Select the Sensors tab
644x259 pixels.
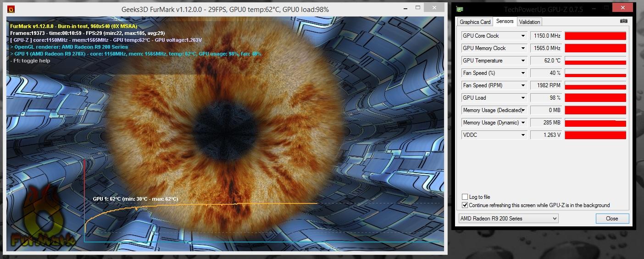point(505,21)
